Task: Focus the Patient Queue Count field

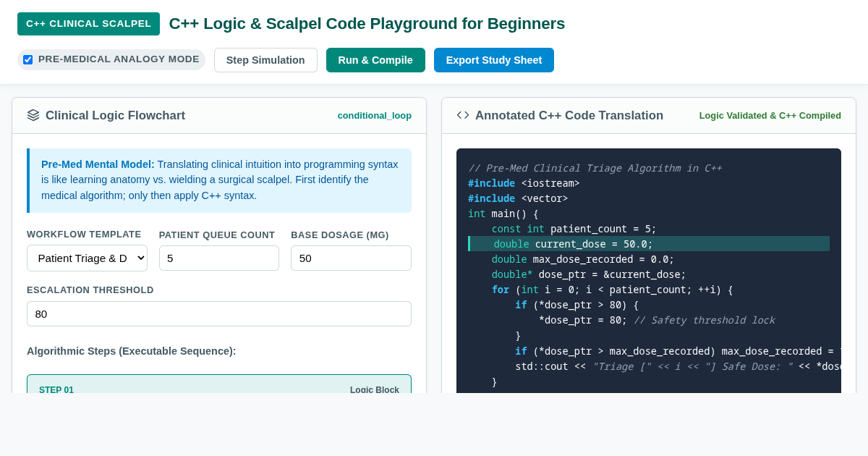Action: (219, 258)
